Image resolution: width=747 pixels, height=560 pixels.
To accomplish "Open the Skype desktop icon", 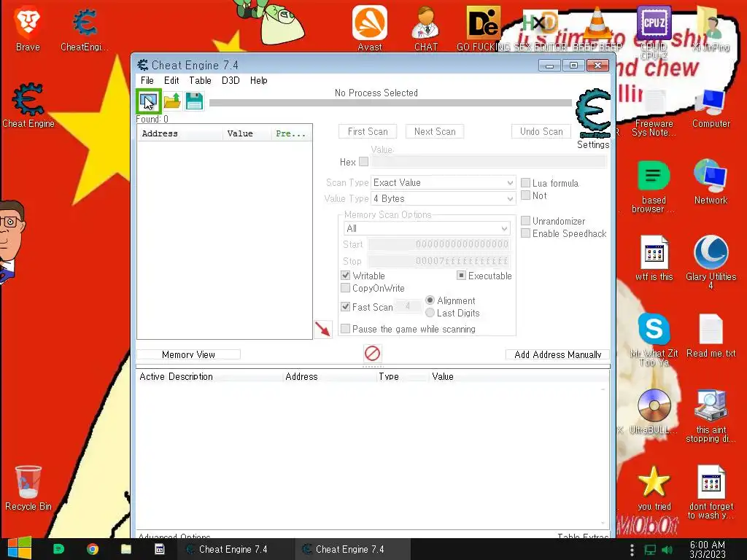I will click(654, 339).
